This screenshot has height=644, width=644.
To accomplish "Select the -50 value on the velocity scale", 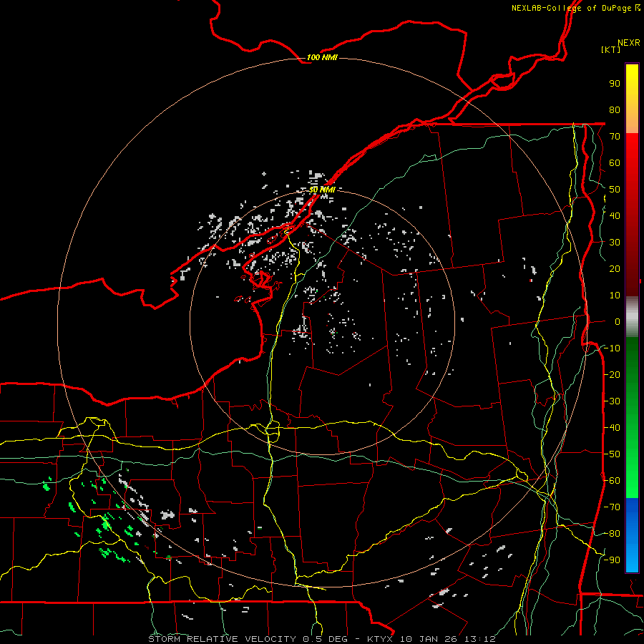I will coord(612,454).
